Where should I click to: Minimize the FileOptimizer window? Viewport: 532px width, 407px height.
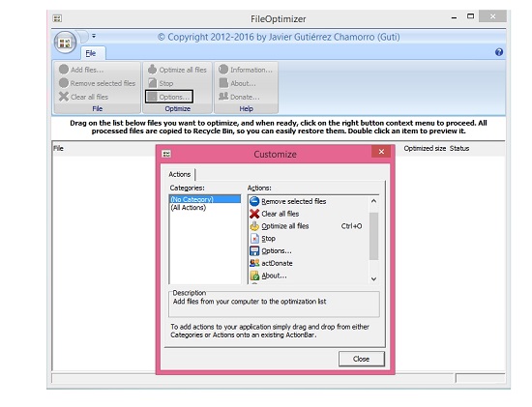point(454,17)
